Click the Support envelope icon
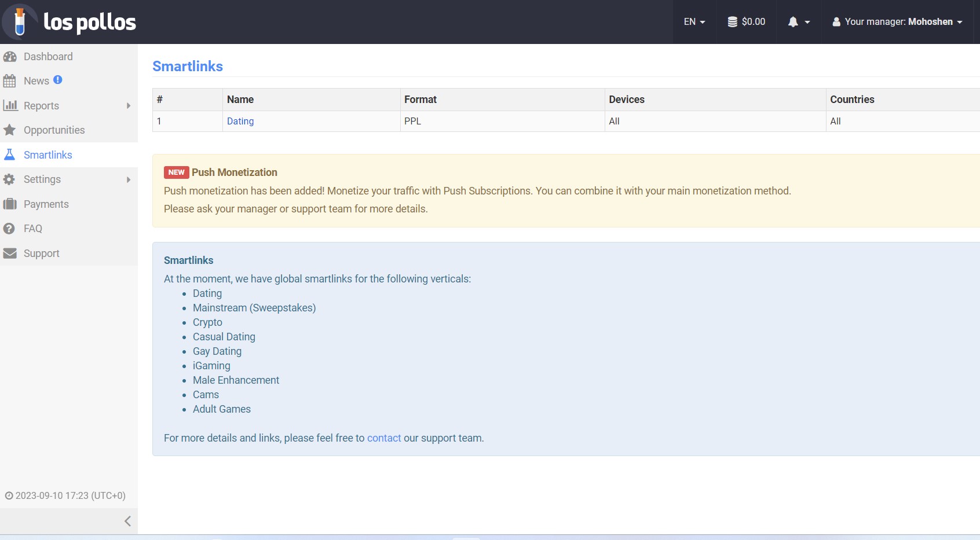 click(x=10, y=254)
